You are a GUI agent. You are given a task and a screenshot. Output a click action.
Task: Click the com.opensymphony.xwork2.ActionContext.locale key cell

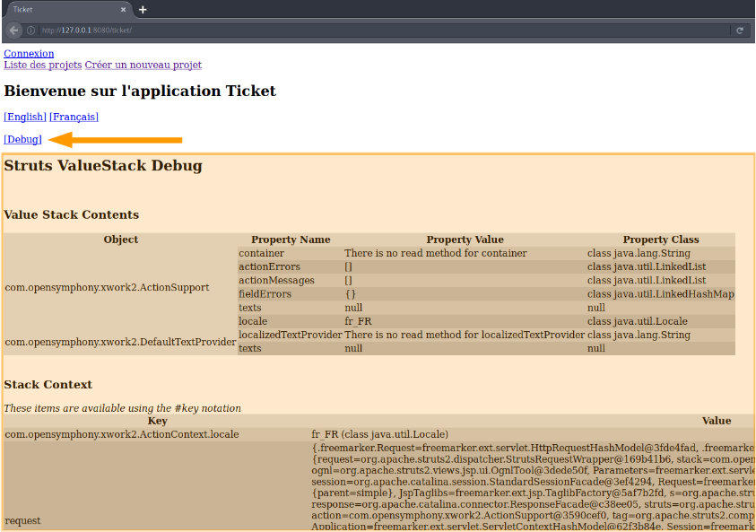[x=157, y=434]
